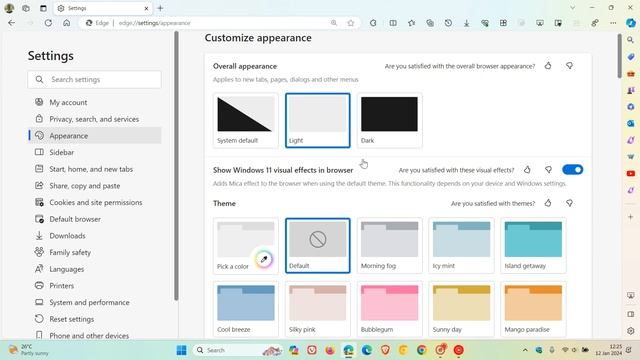The image size is (640, 360).
Task: Select the Light appearance option
Action: 318,120
